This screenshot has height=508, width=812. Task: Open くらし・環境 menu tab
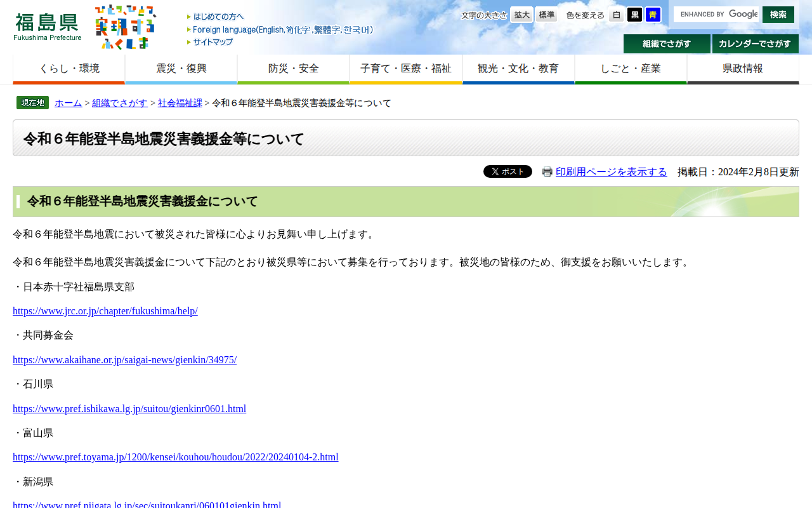point(69,69)
